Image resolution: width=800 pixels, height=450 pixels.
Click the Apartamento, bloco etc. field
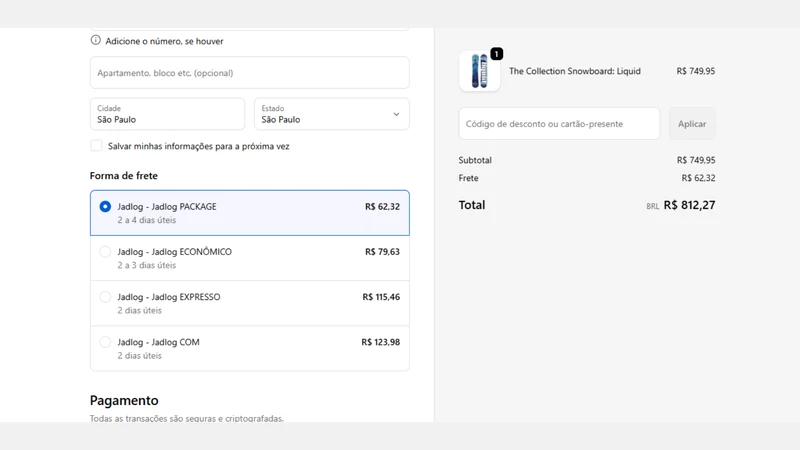pos(249,72)
